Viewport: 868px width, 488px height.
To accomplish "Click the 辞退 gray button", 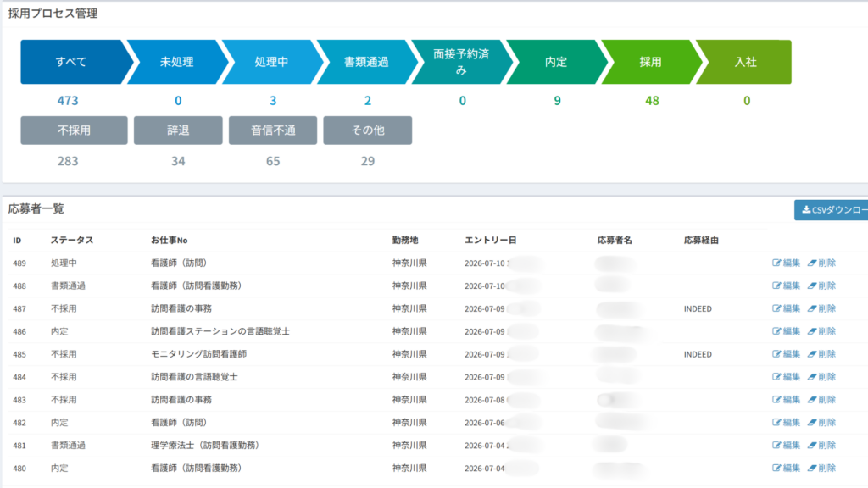I will [x=178, y=130].
